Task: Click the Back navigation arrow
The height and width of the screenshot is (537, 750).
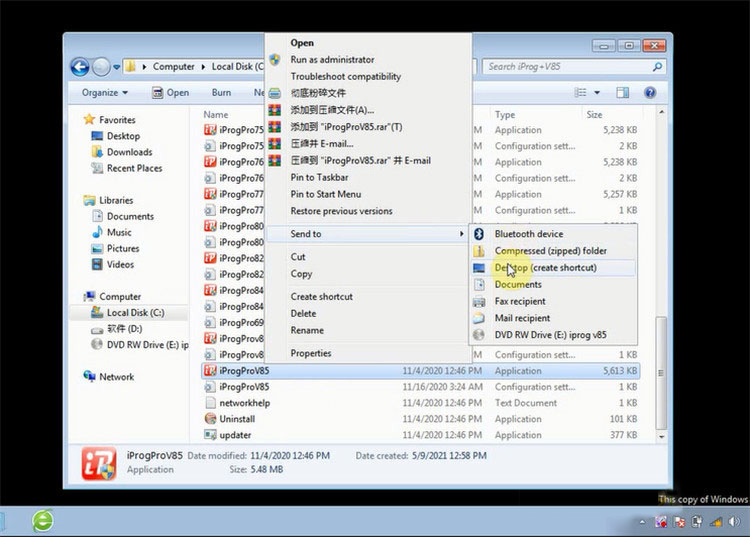Action: click(80, 67)
